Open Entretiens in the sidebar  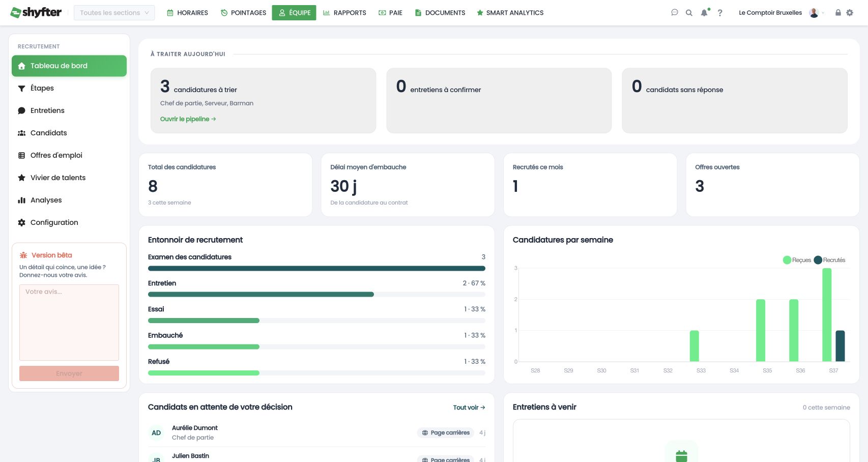[x=69, y=110]
